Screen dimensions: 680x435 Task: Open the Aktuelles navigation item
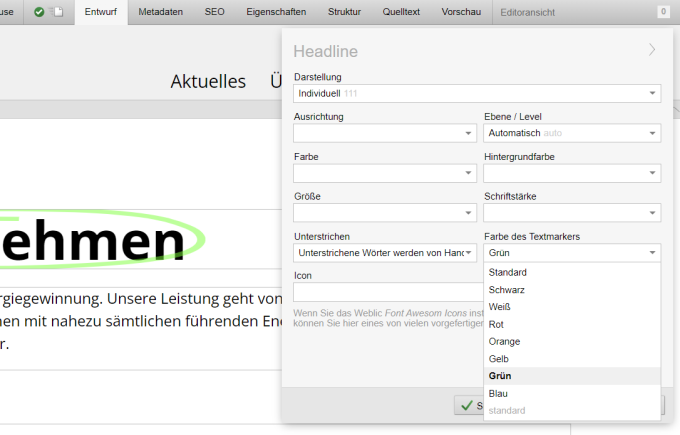click(x=208, y=82)
